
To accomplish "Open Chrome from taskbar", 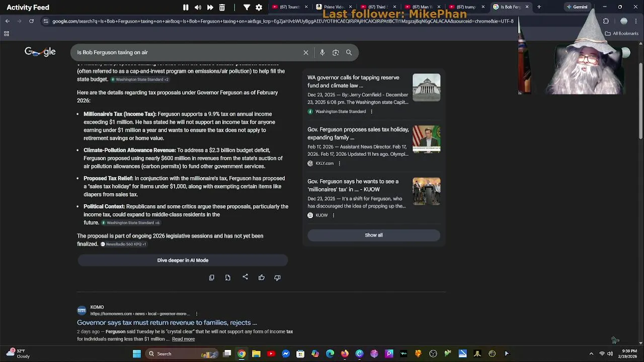I will [x=242, y=354].
